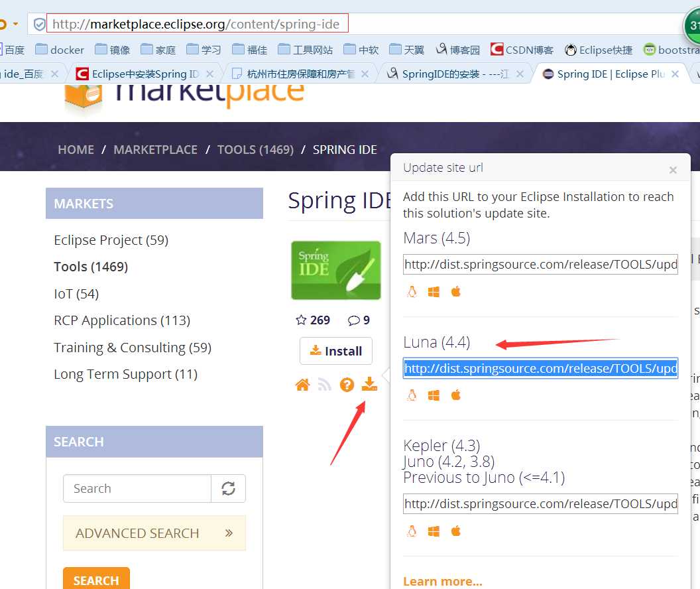The image size is (700, 589).
Task: Click the Kepler (4.3) update URL field
Action: tap(540, 503)
